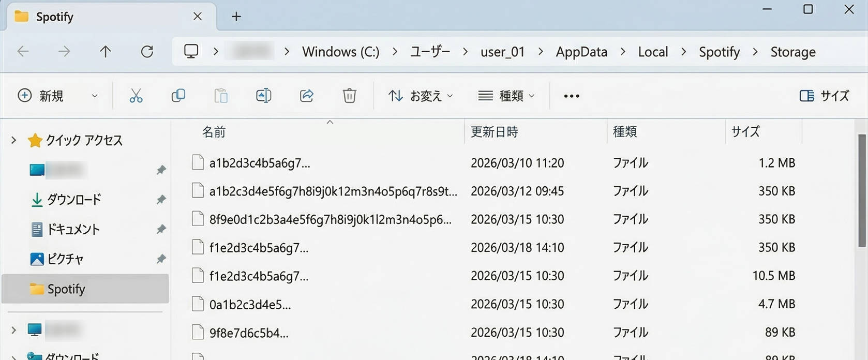
Task: Expand the クイック アクセス tree node
Action: coord(14,140)
